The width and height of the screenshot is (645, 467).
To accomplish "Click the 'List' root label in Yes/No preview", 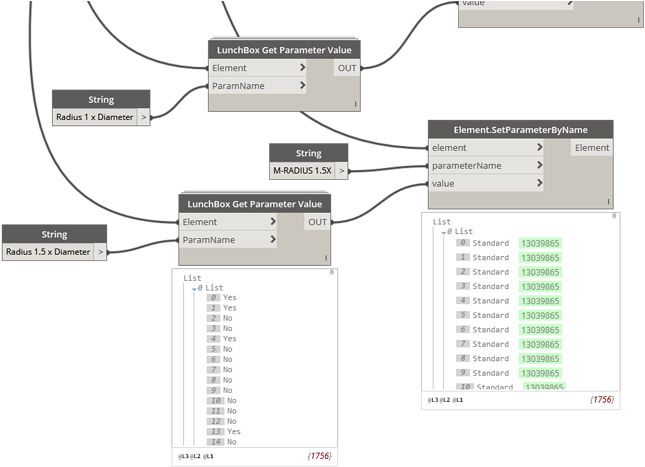I will (192, 278).
